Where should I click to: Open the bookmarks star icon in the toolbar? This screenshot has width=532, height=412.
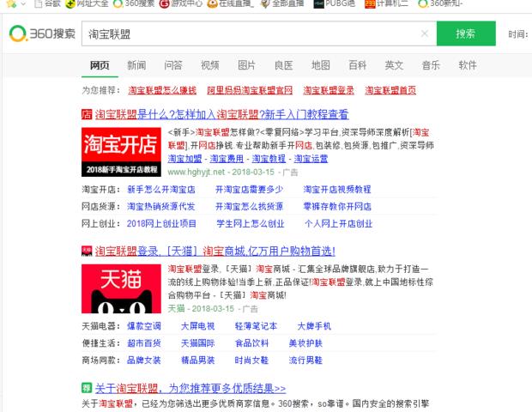[x=11, y=3]
